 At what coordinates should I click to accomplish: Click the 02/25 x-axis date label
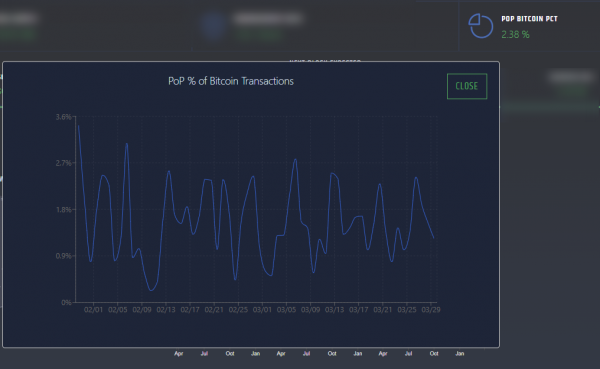click(x=238, y=310)
